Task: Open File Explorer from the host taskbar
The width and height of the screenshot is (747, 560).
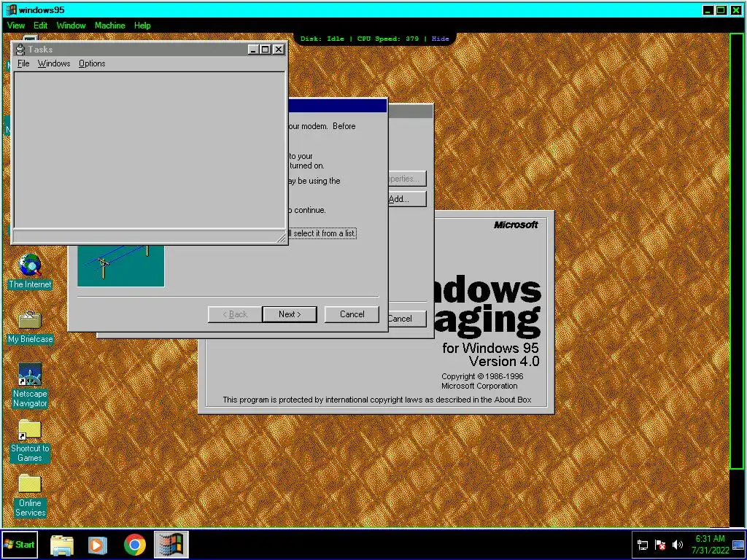Action: [x=62, y=545]
